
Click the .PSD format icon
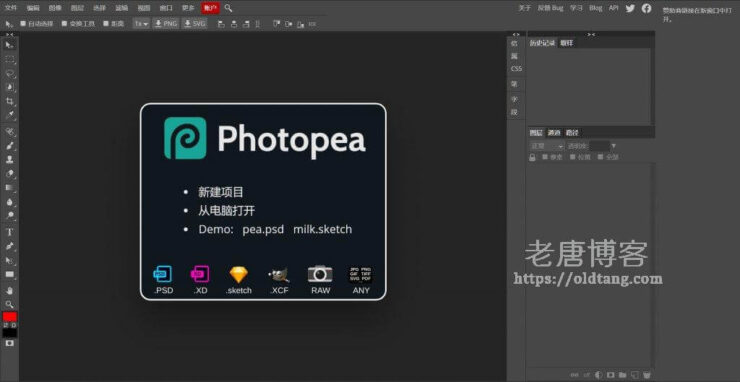(x=163, y=274)
